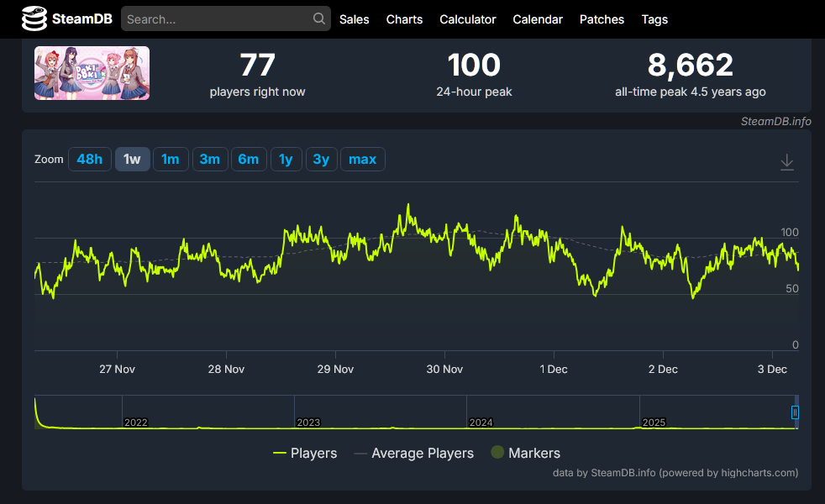This screenshot has height=504, width=825.
Task: Click the 2024 mark in navigator timeline
Action: pyautogui.click(x=481, y=423)
